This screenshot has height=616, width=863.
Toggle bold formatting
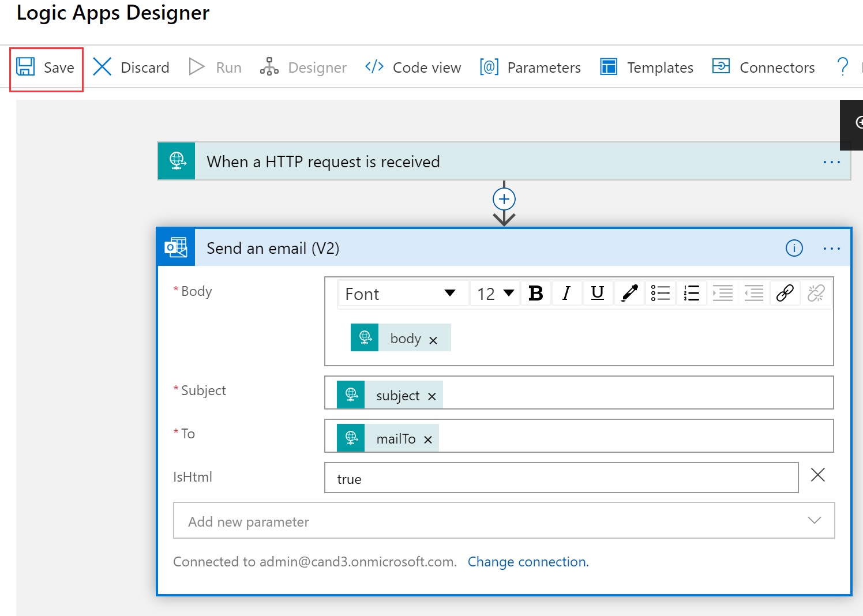click(536, 294)
